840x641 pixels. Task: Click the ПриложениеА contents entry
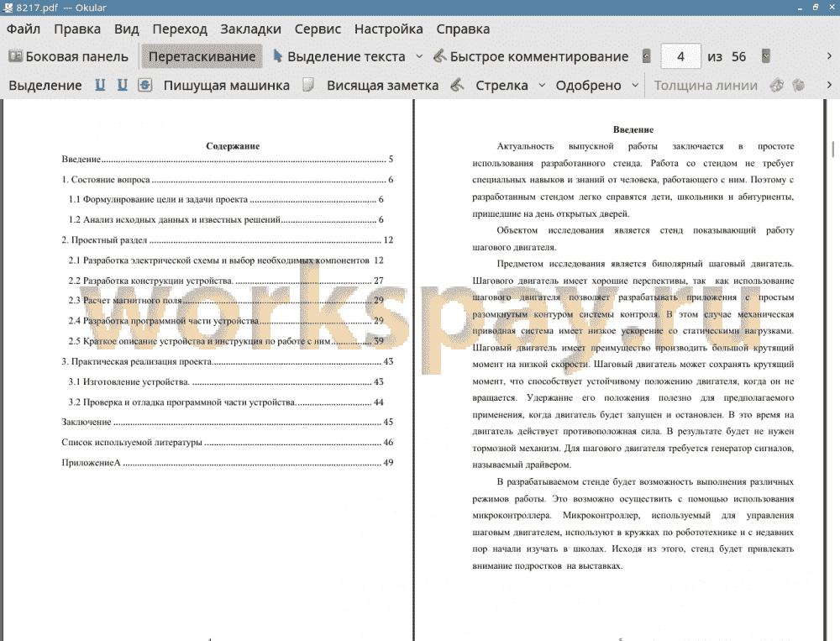[227, 463]
